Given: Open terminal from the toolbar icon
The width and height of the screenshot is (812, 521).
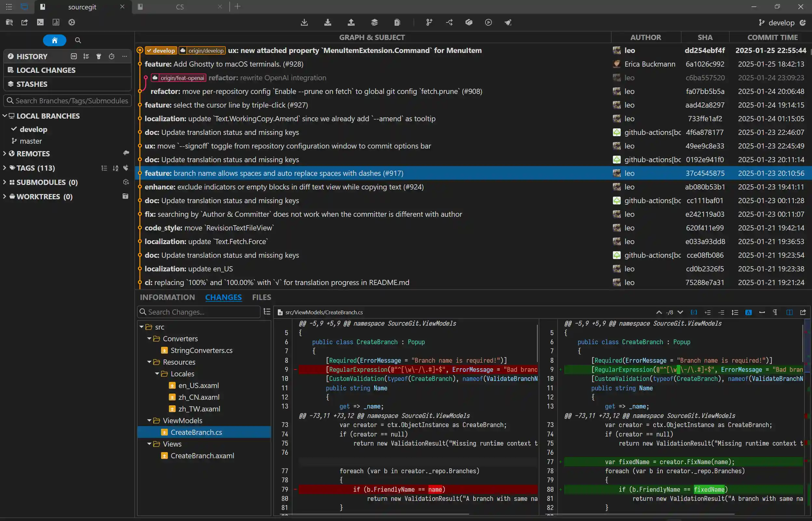Looking at the screenshot, I should click(x=40, y=22).
